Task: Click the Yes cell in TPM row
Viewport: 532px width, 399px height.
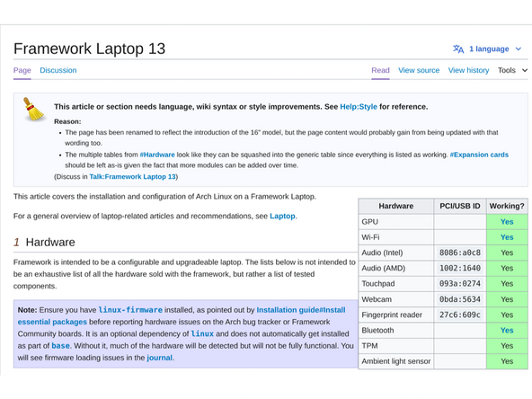Action: click(507, 346)
